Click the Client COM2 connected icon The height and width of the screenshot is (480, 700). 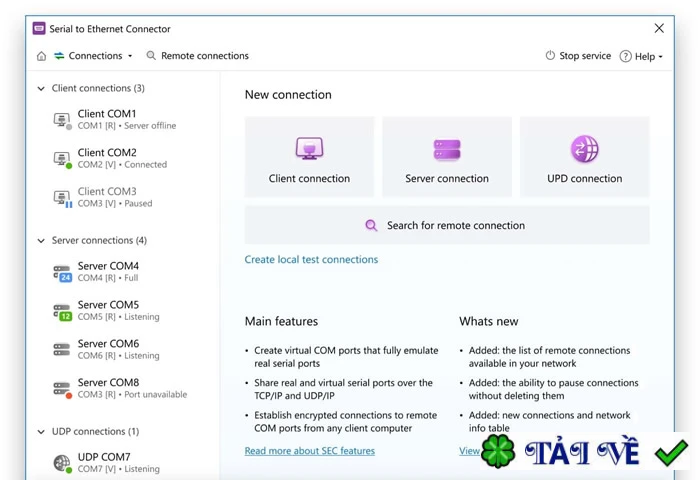[62, 159]
